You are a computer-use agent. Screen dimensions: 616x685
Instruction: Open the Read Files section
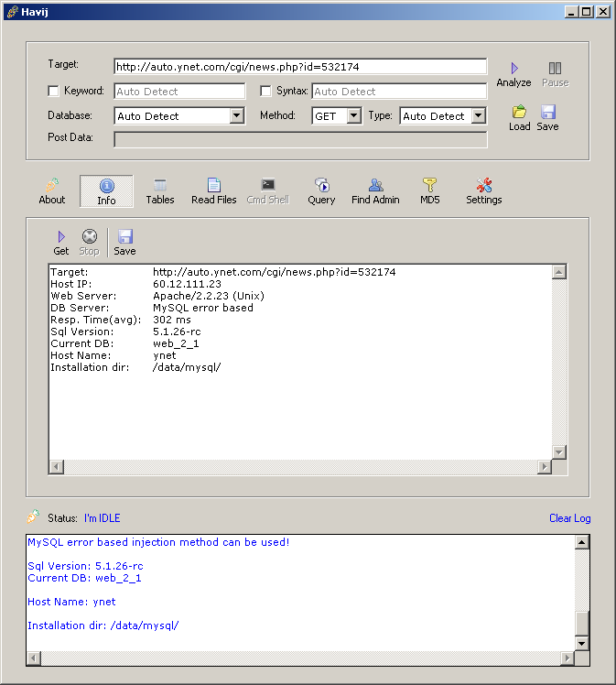point(214,191)
